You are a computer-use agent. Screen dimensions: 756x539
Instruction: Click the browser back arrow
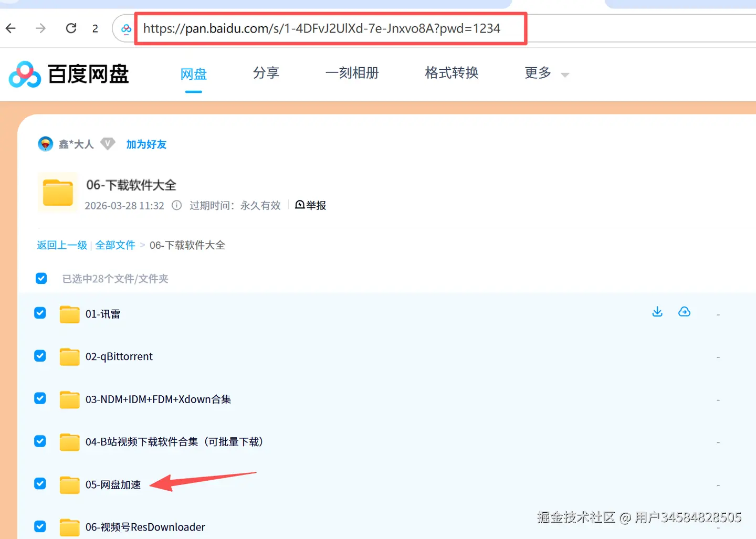(x=10, y=28)
